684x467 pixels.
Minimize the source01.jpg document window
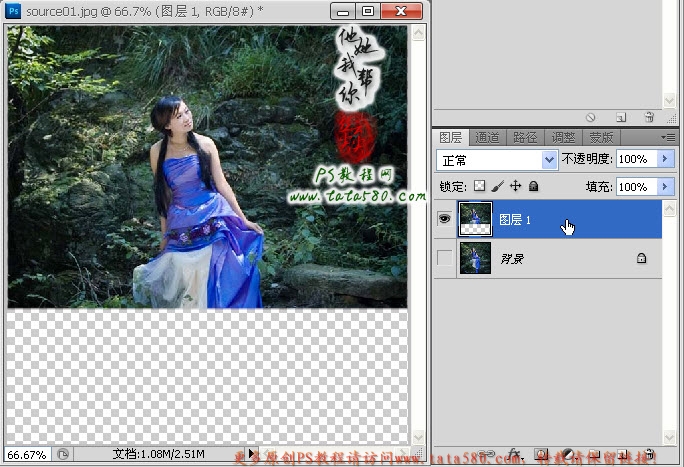(343, 11)
